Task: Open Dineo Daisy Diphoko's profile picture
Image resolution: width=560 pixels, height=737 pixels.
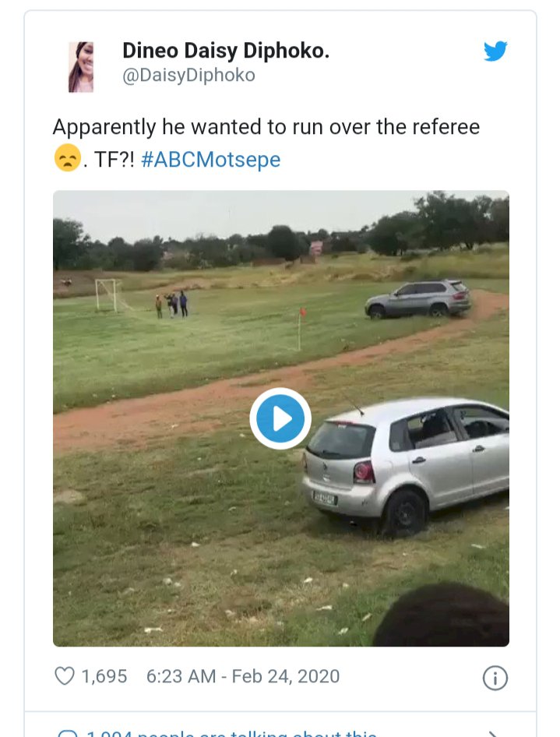Action: click(x=81, y=67)
